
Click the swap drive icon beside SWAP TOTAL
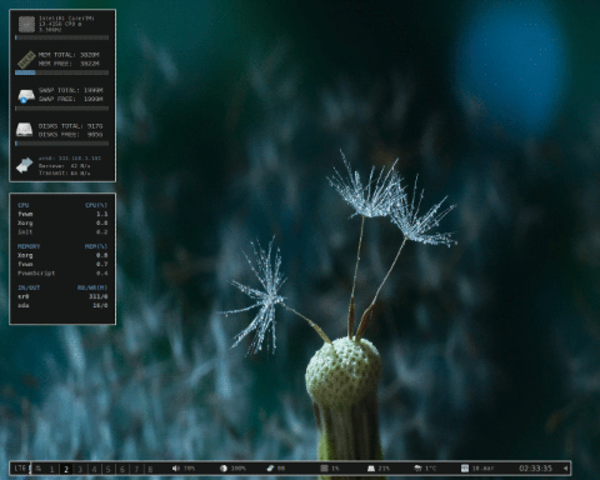(x=26, y=95)
